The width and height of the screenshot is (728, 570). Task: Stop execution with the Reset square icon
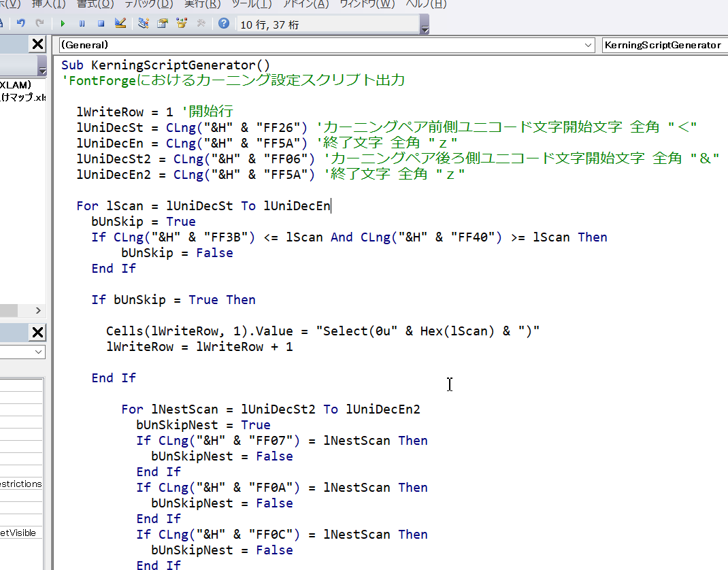(x=101, y=24)
